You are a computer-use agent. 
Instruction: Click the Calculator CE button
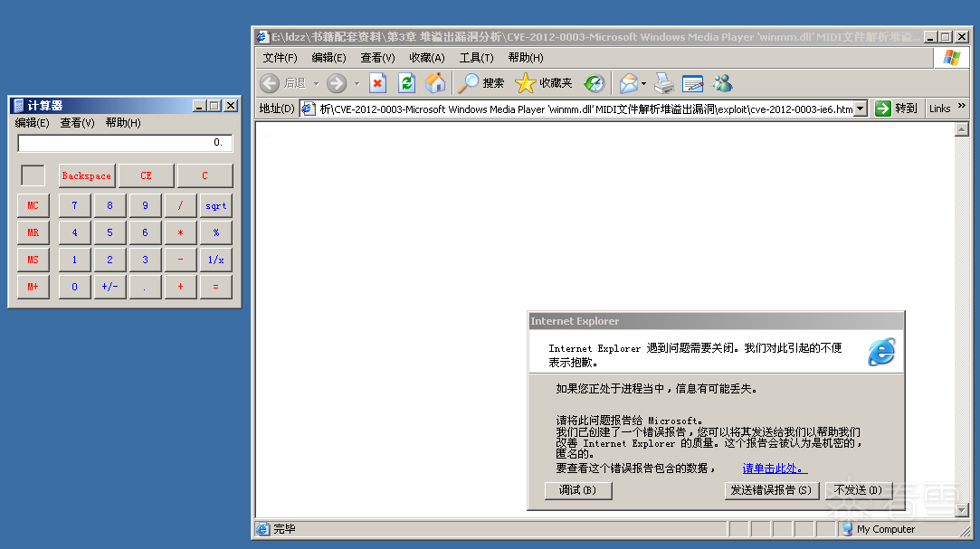[146, 175]
